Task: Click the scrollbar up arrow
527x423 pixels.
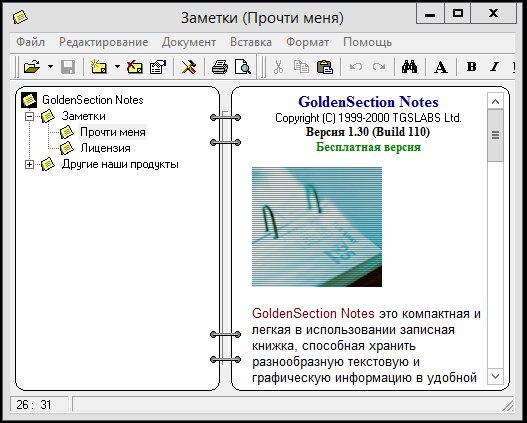Action: 495,101
